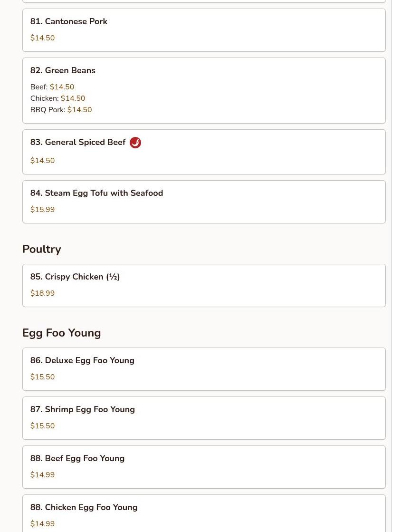This screenshot has height=532, width=401.
Task: Open the 82. Green Beans menu card
Action: [204, 91]
